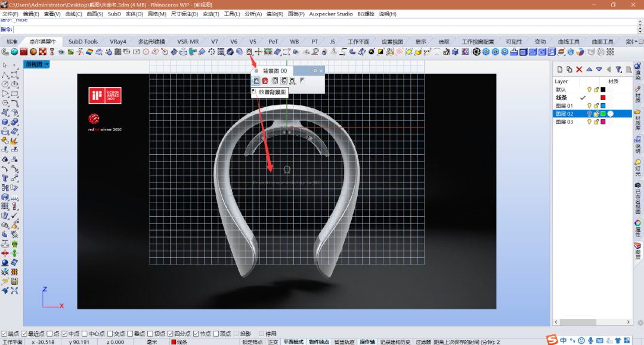The image size is (644, 345).
Task: Open the 文件(F) menu
Action: 10,14
